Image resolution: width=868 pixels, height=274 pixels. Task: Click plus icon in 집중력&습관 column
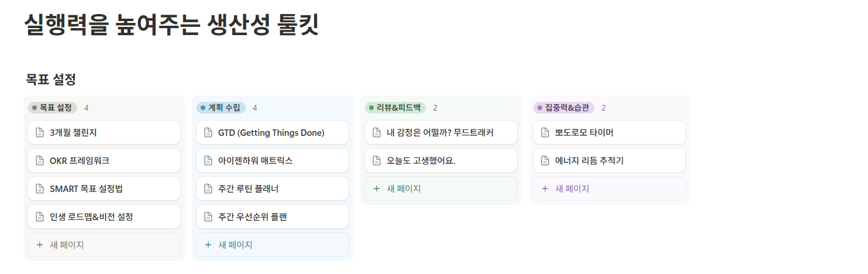coord(545,189)
